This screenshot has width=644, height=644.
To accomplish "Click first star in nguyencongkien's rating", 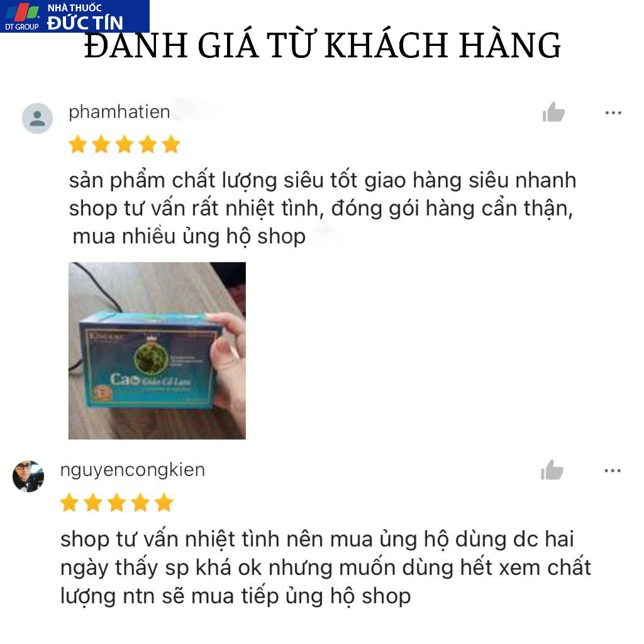I will (x=69, y=502).
